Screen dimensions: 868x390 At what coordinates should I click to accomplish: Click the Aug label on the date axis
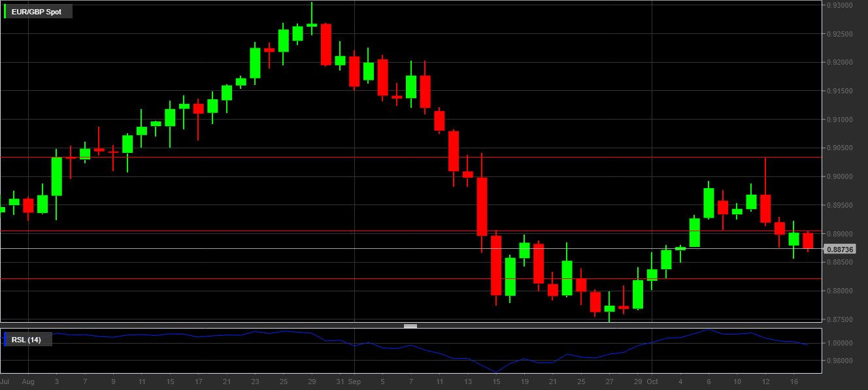27,381
